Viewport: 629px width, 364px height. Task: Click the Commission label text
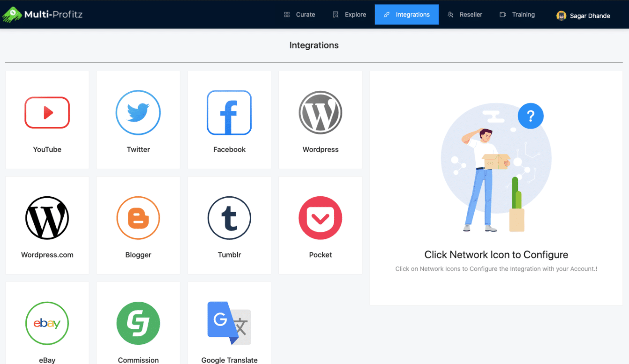click(x=138, y=360)
